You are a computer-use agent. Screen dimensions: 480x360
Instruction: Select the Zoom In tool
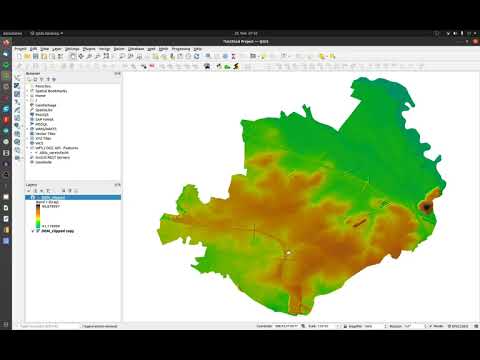(x=89, y=57)
